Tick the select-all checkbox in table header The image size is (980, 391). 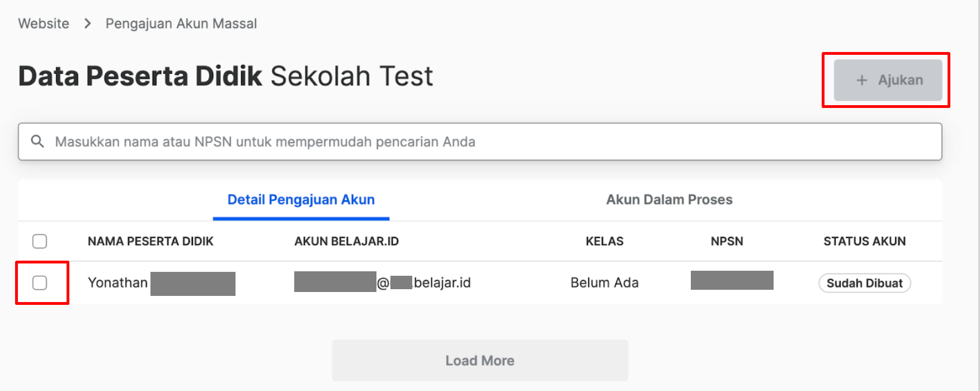pos(40,241)
